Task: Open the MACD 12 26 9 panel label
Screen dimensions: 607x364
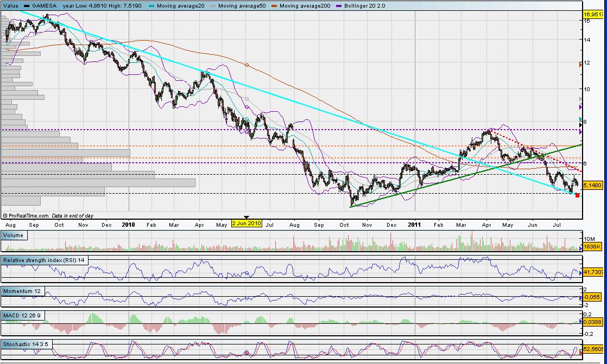Action: pos(22,316)
